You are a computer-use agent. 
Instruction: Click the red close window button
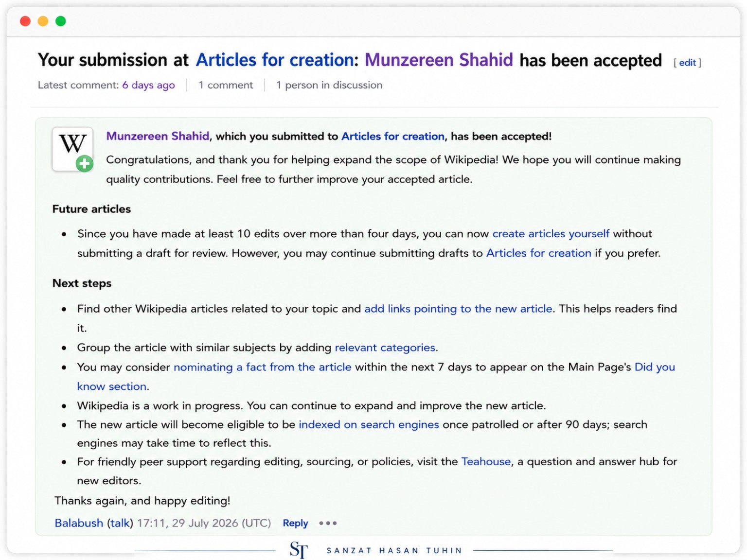(25, 21)
